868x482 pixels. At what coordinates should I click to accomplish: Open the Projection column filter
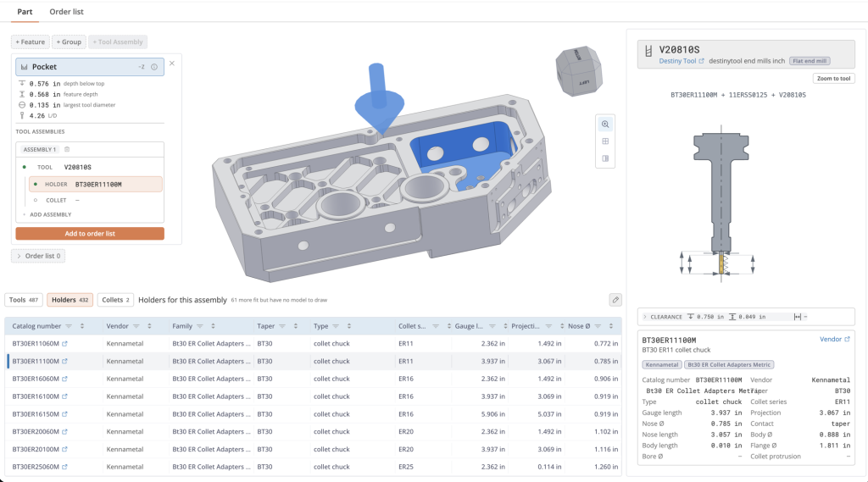click(548, 326)
